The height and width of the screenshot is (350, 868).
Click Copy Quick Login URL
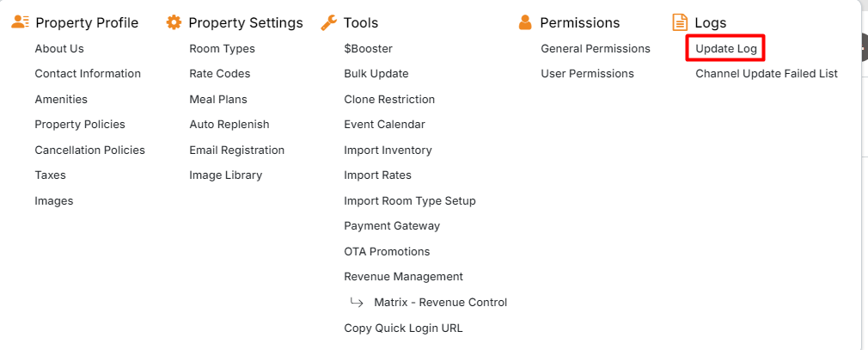(403, 328)
